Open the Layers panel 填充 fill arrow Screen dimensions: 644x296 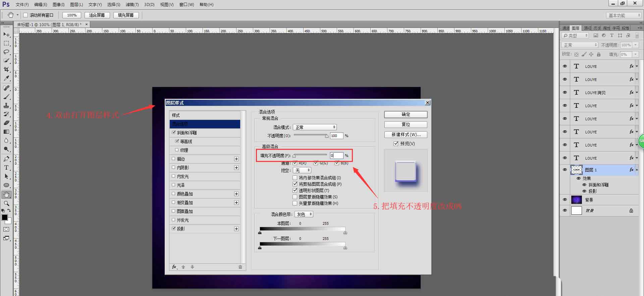pos(636,54)
